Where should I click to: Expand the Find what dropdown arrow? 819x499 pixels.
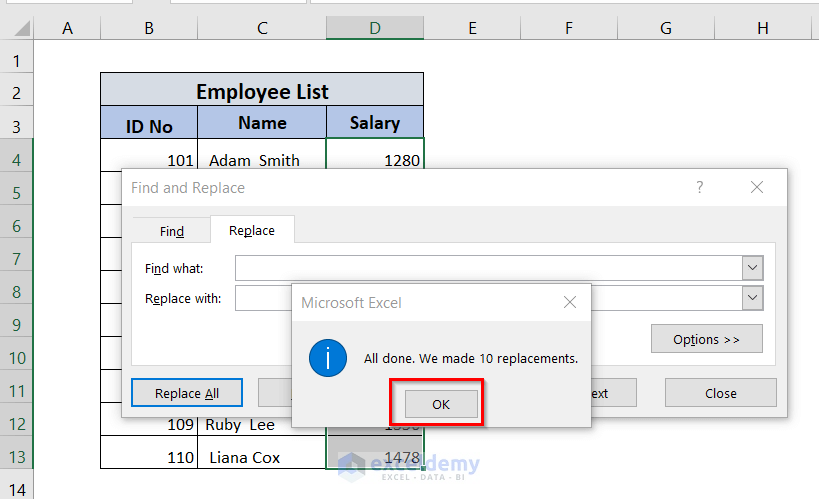coord(752,268)
